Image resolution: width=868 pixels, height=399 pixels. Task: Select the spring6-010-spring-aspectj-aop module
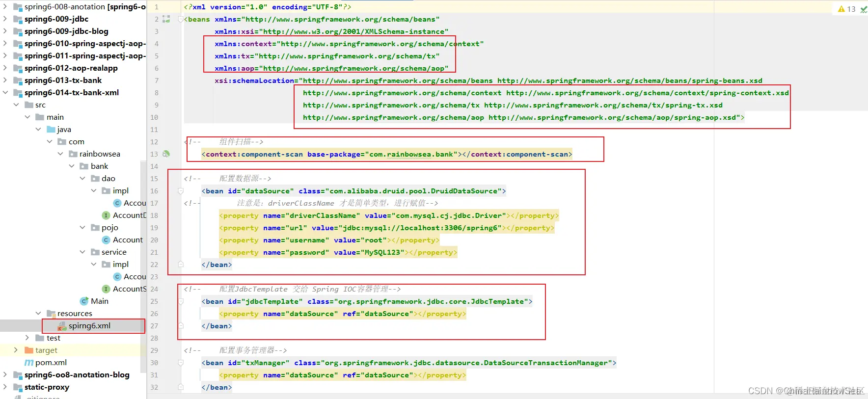tap(85, 43)
